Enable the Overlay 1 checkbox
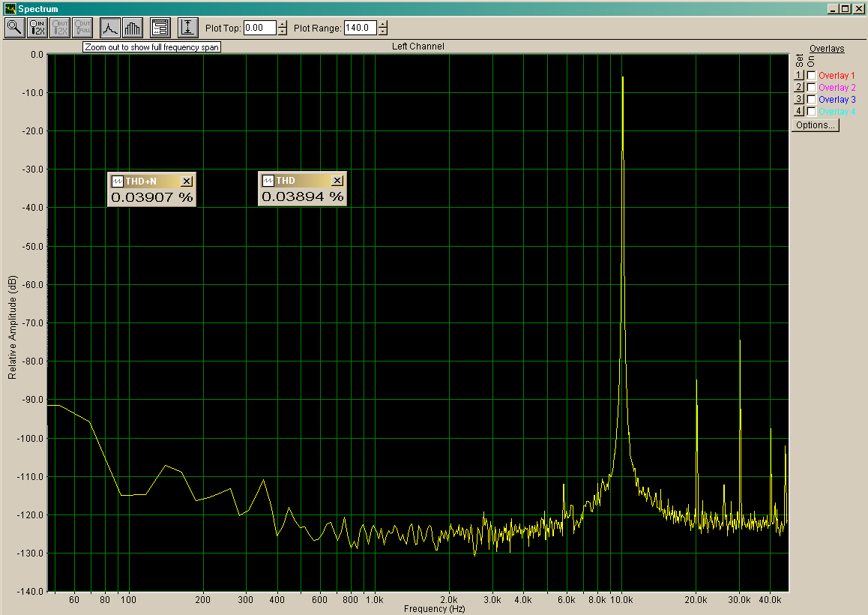Image resolution: width=868 pixels, height=615 pixels. [811, 75]
